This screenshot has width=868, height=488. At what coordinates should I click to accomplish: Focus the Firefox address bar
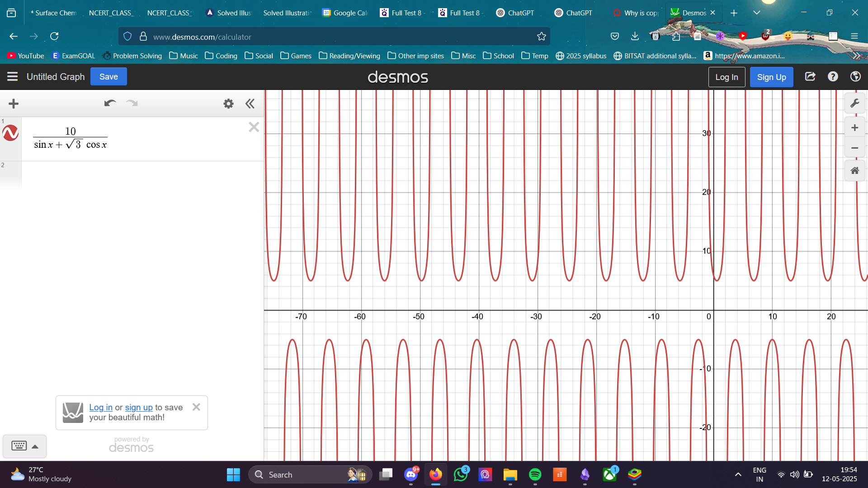pos(335,37)
